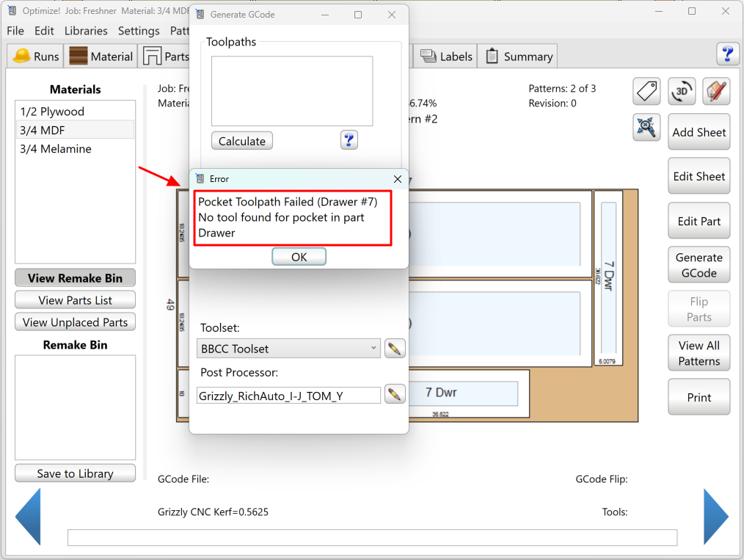
Task: Click the Post Processor text field
Action: click(x=288, y=396)
